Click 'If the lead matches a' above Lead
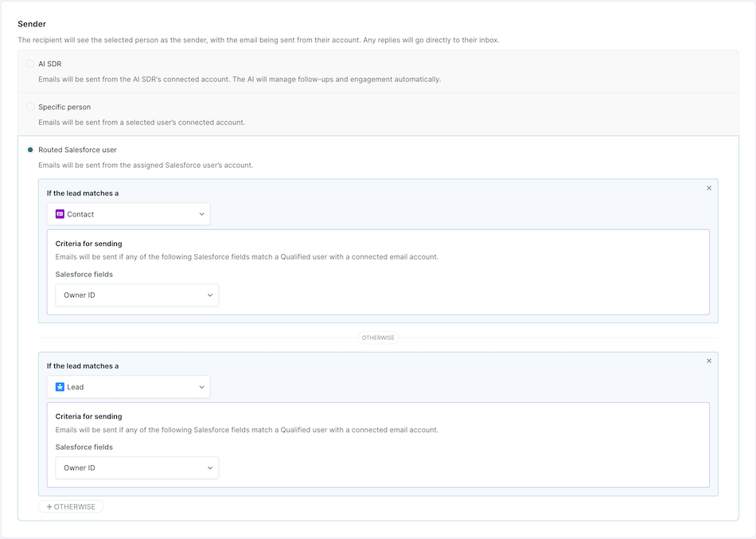 (83, 365)
